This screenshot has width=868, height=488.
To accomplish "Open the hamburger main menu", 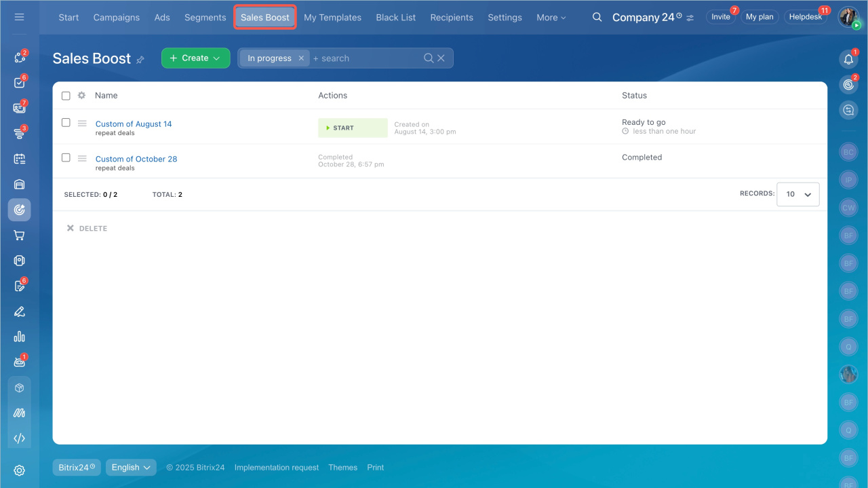I will coord(19,17).
